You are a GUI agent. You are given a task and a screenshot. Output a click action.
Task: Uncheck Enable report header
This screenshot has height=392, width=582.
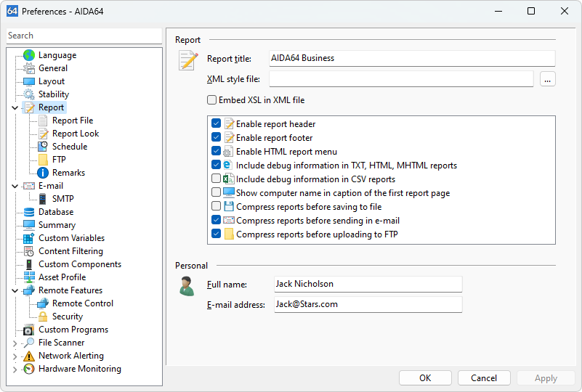click(x=216, y=123)
